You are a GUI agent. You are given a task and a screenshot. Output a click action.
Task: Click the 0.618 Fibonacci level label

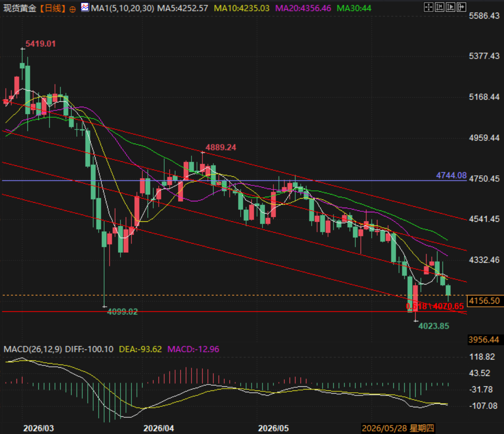(x=434, y=306)
